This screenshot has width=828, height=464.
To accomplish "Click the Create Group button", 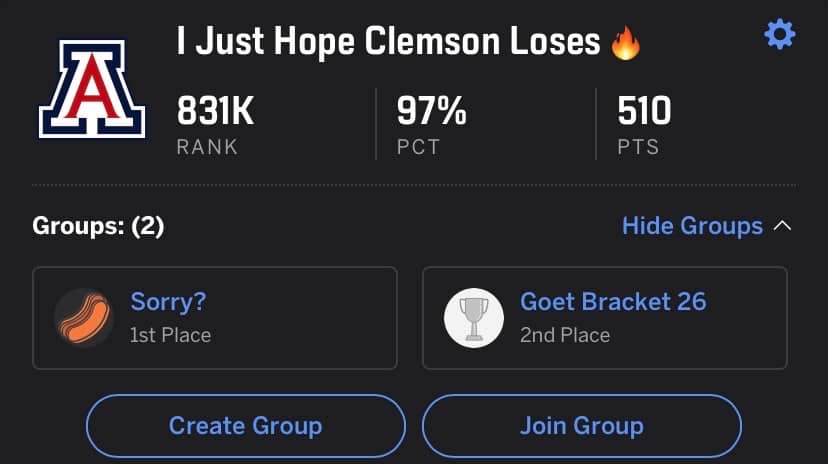I will [x=246, y=425].
